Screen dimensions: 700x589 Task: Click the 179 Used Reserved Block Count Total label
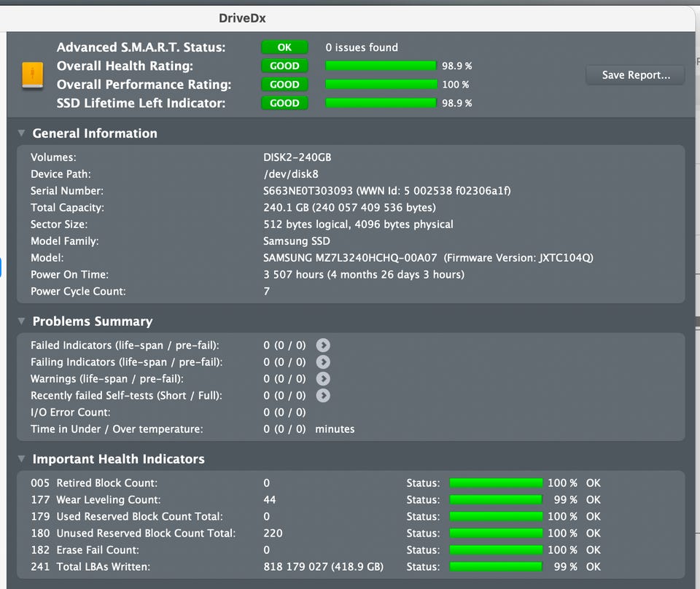click(127, 516)
